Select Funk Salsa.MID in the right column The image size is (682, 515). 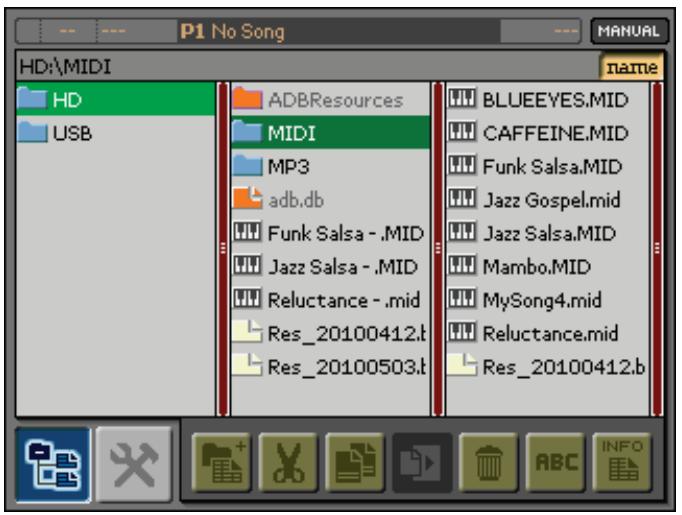click(x=547, y=167)
